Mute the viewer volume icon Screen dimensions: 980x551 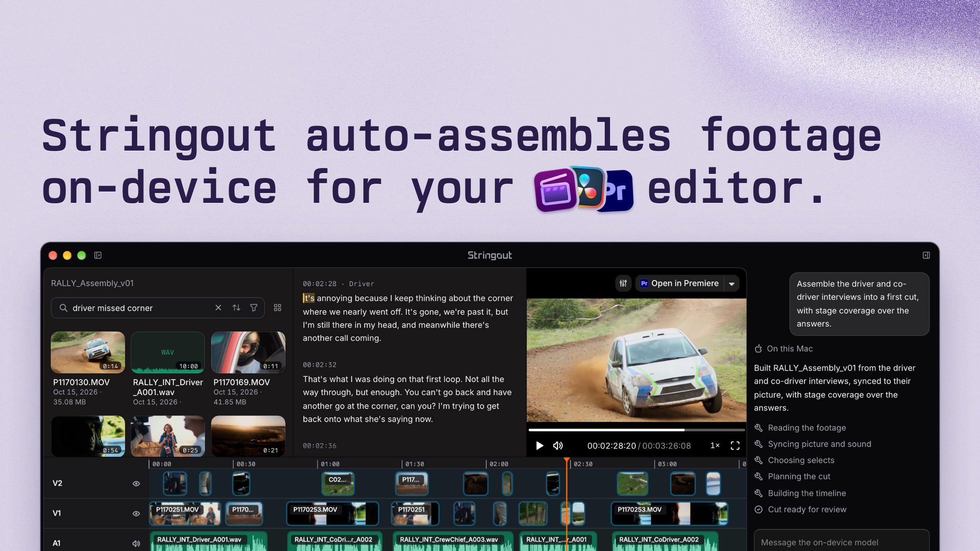(558, 446)
